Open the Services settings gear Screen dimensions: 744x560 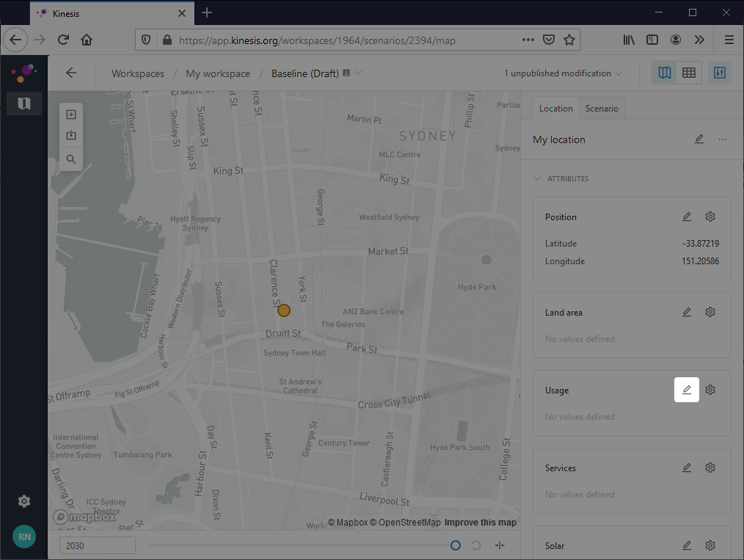(x=710, y=468)
